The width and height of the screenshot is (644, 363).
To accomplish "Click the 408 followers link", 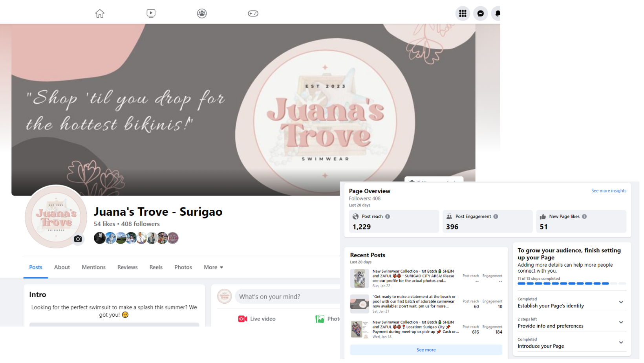I will (141, 224).
